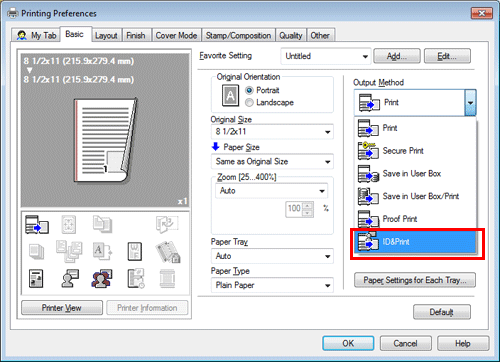Select ID&Print output method option

coord(416,242)
